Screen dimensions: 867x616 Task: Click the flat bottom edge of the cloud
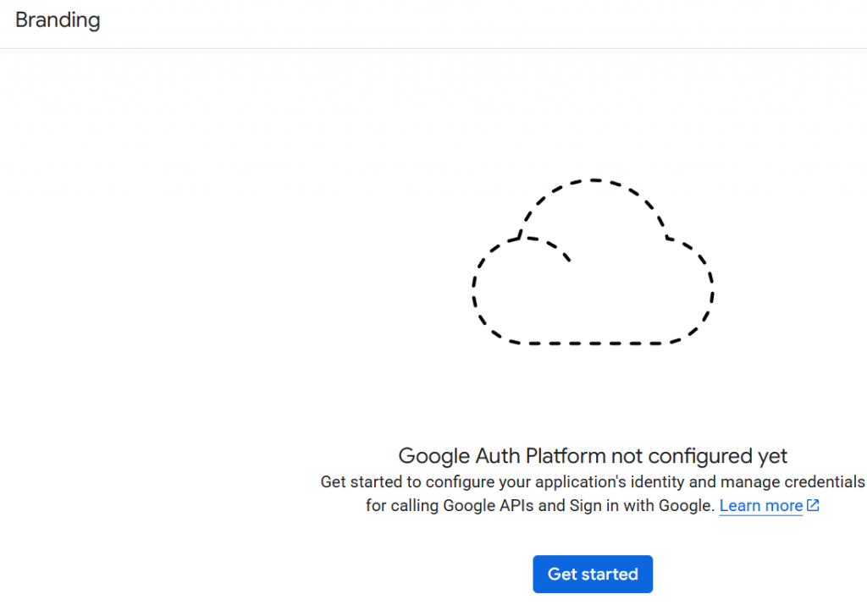click(x=593, y=344)
